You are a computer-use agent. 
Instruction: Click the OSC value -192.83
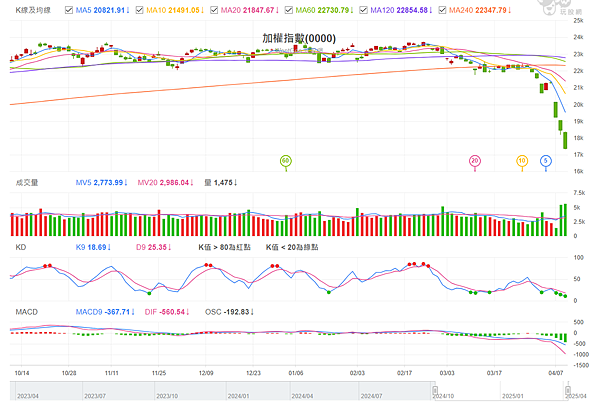[236, 312]
